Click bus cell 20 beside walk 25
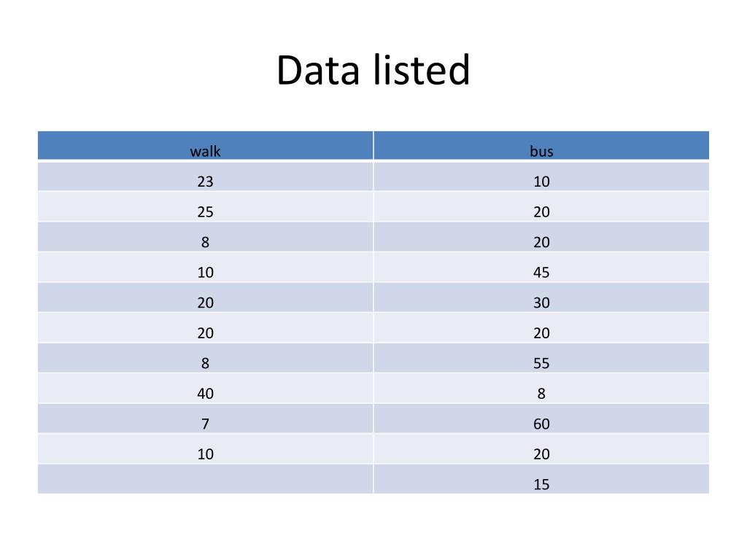This screenshot has width=747, height=560. pos(541,207)
